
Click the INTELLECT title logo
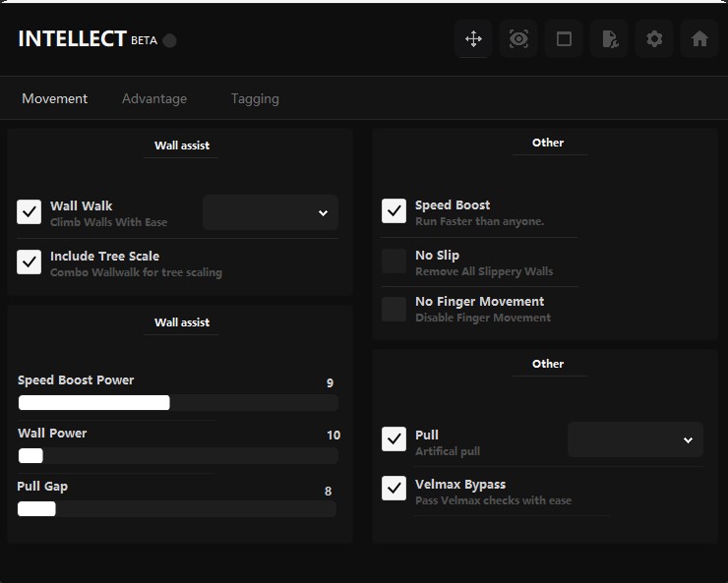point(73,39)
